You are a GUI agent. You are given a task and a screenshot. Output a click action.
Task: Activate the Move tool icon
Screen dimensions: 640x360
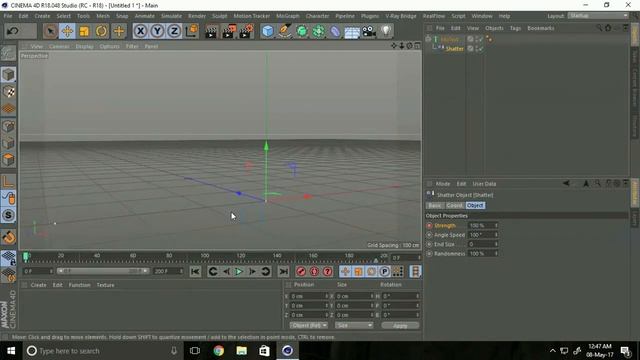pos(67,31)
